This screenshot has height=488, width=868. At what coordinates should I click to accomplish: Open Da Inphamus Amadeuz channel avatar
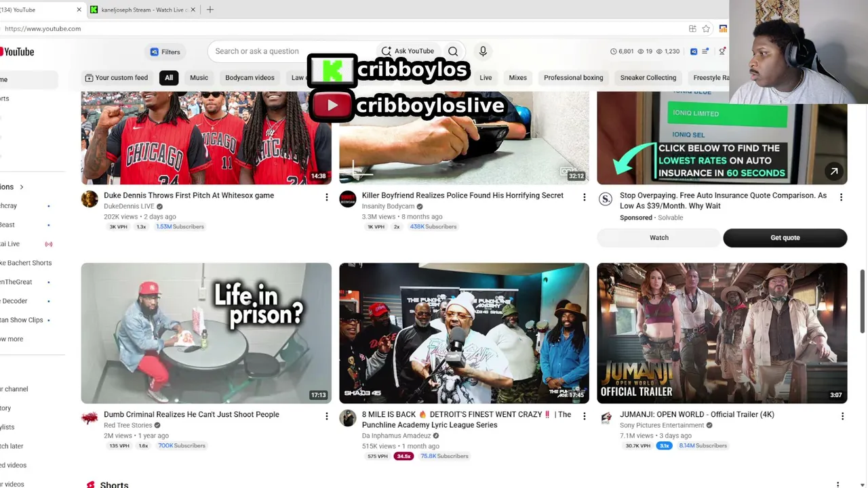tap(347, 418)
